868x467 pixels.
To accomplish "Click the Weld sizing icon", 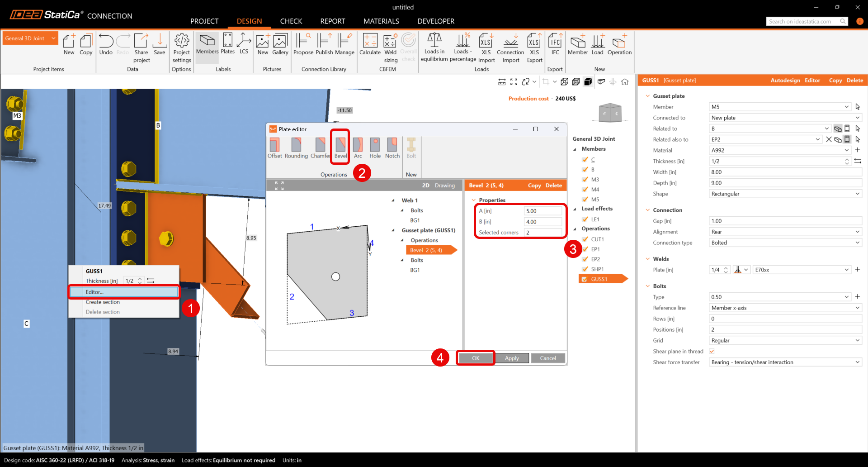I will tap(390, 48).
